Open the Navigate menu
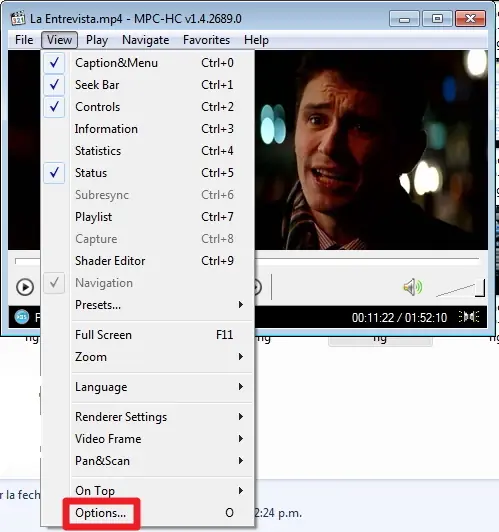This screenshot has height=532, width=499. click(146, 40)
